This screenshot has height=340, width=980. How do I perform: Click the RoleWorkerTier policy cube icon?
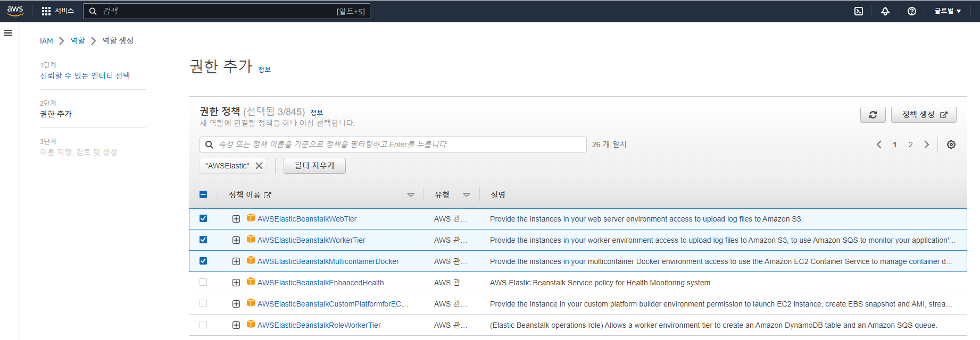(x=251, y=324)
